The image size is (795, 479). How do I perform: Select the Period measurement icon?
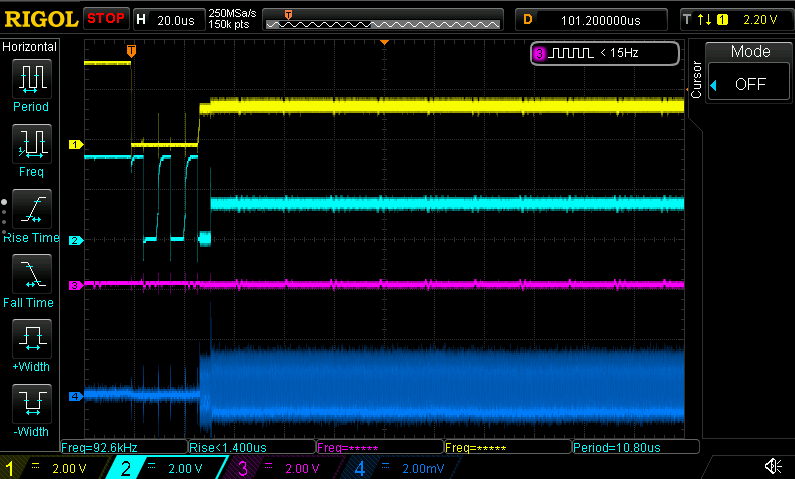pyautogui.click(x=30, y=77)
